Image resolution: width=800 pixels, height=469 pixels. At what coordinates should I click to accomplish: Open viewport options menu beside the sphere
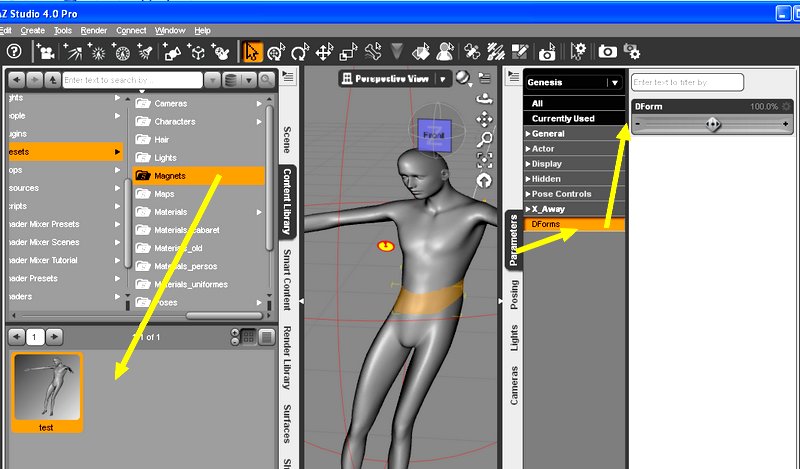click(484, 78)
